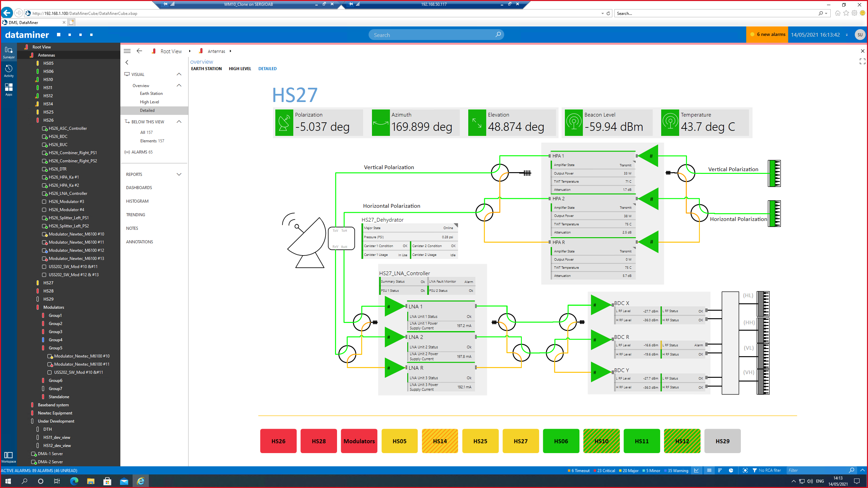The height and width of the screenshot is (488, 868).
Task: Switch to the EARTH STATION tab
Action: [206, 68]
